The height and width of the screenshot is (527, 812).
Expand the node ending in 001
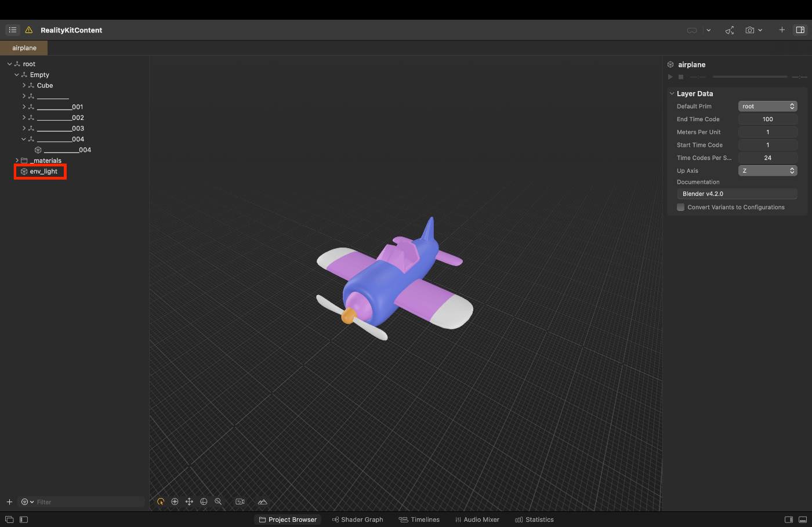[24, 107]
